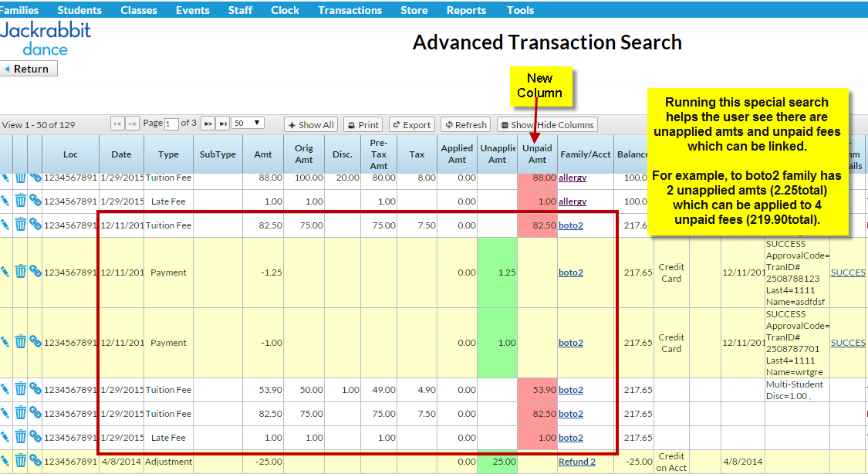Click link icon for the -1.25 Payment
Viewport: 868px width, 474px height.
click(x=35, y=271)
